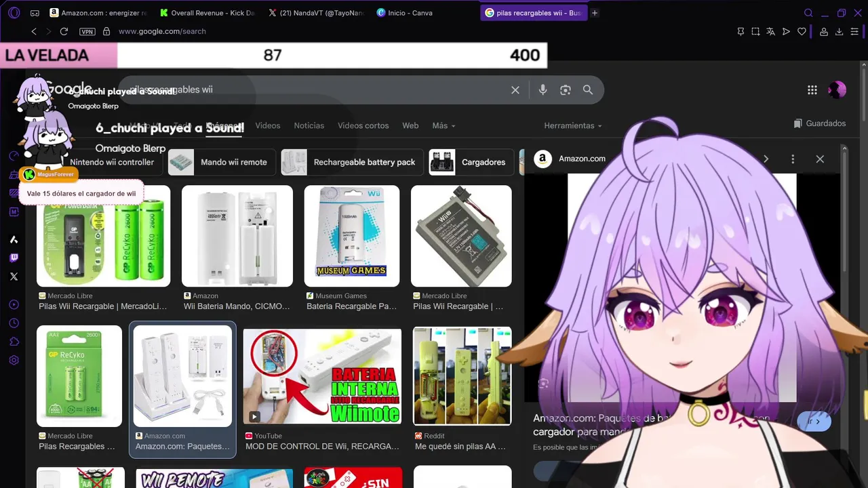Viewport: 868px width, 488px height.
Task: Open MOD DE CONTROL DE Wii result link
Action: click(x=323, y=446)
